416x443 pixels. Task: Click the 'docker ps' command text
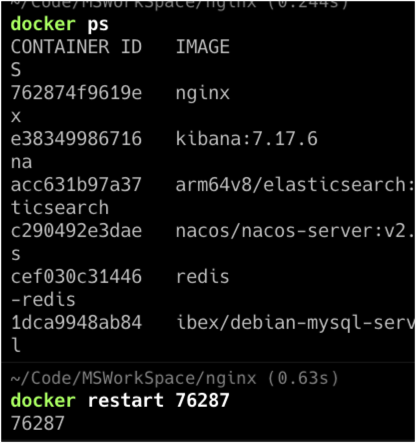60,25
